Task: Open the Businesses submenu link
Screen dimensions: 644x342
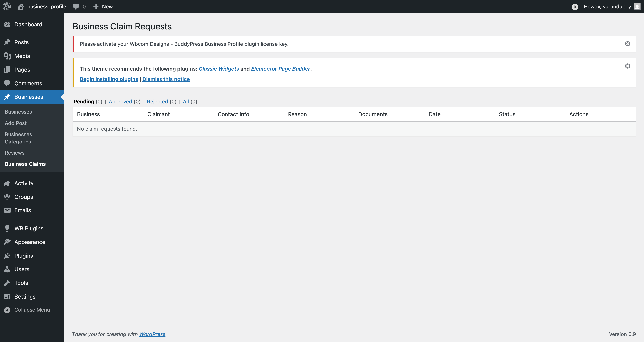Action: (x=18, y=112)
